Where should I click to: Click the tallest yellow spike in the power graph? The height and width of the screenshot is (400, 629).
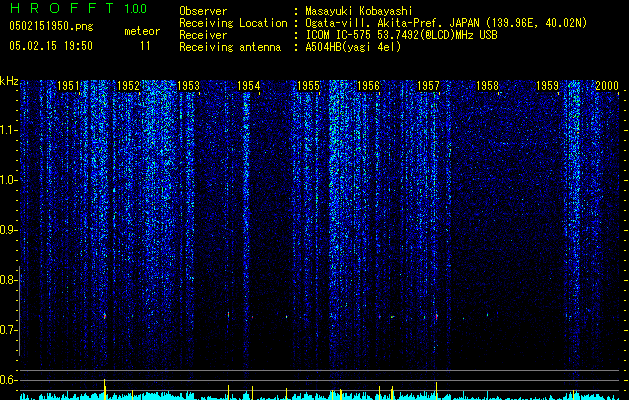(x=105, y=389)
